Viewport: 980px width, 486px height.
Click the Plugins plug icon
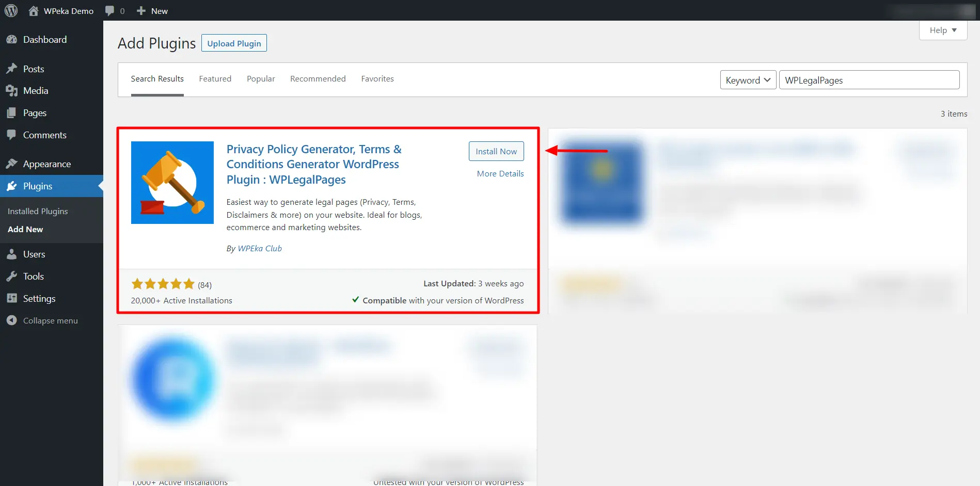point(12,186)
